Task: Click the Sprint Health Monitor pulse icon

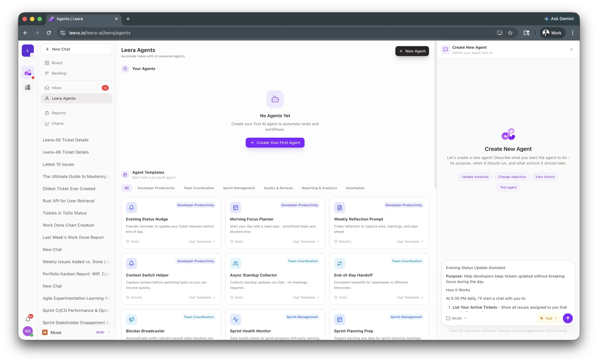Action: [x=235, y=319]
